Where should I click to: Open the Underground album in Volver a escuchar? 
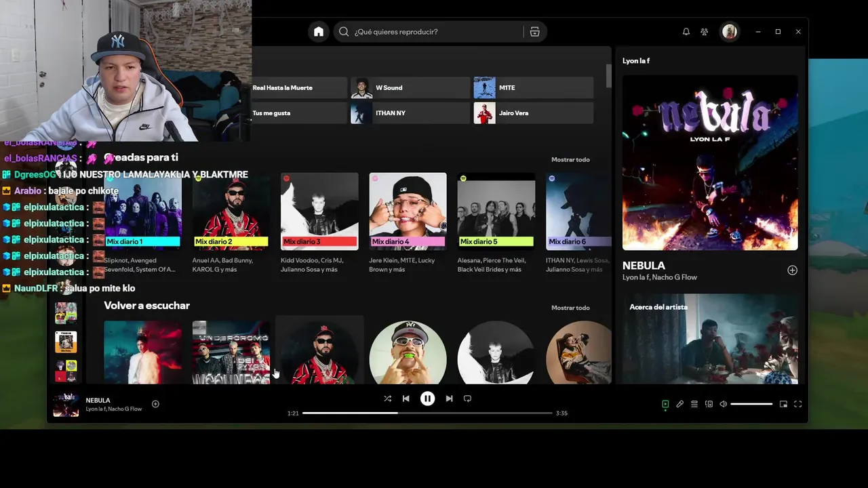[x=231, y=352]
